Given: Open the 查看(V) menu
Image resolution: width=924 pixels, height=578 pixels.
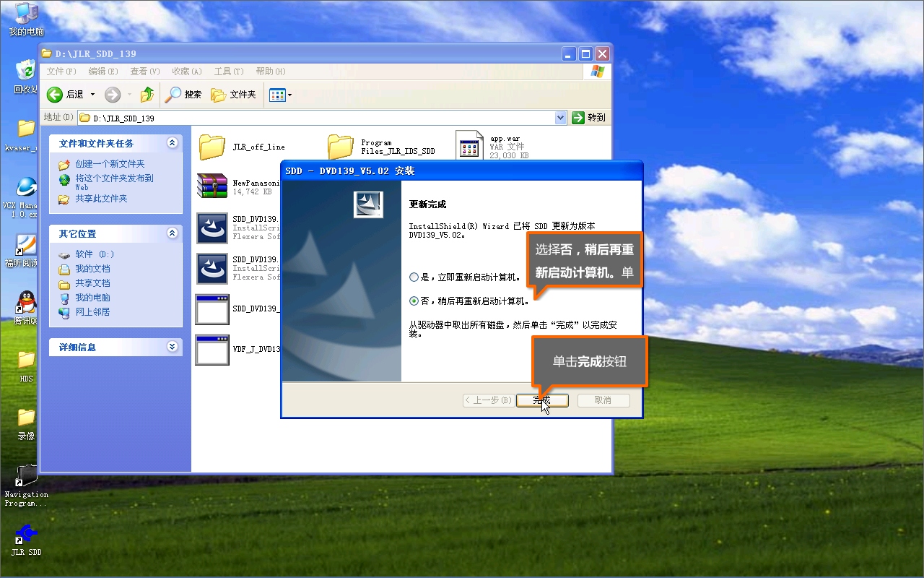Looking at the screenshot, I should tap(145, 72).
